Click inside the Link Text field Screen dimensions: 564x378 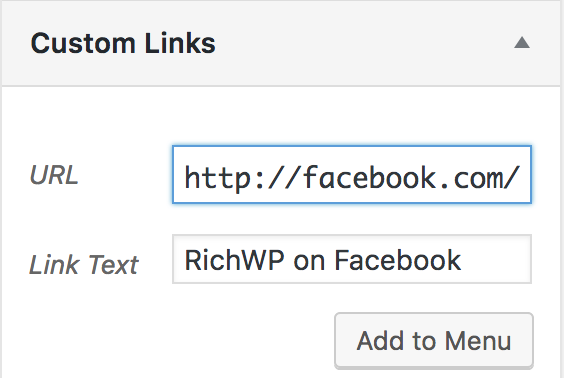pos(352,259)
